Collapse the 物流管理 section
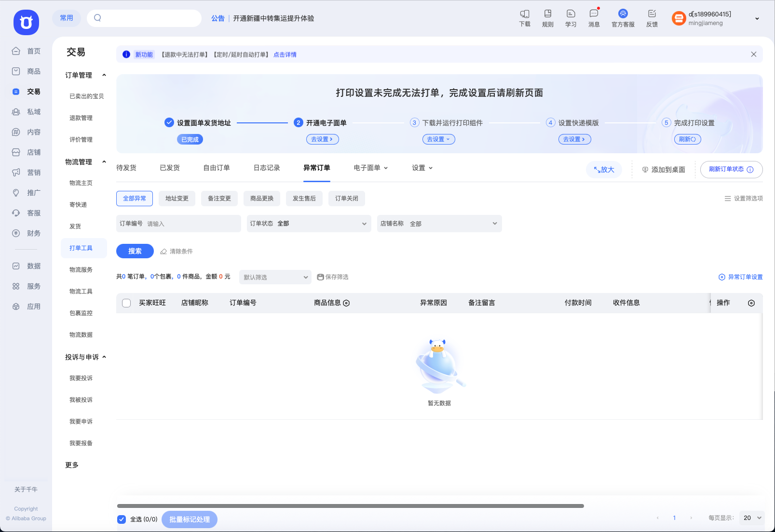This screenshot has height=532, width=775. (104, 162)
